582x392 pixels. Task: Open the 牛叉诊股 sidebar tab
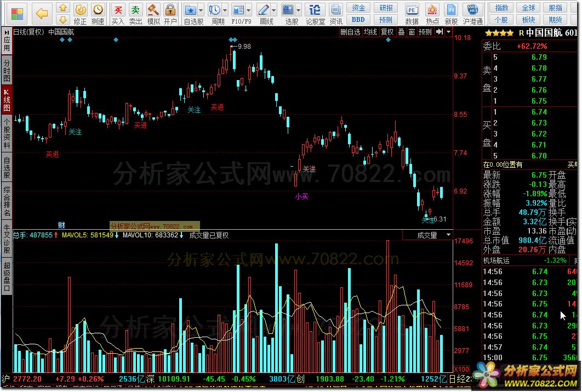pyautogui.click(x=7, y=239)
